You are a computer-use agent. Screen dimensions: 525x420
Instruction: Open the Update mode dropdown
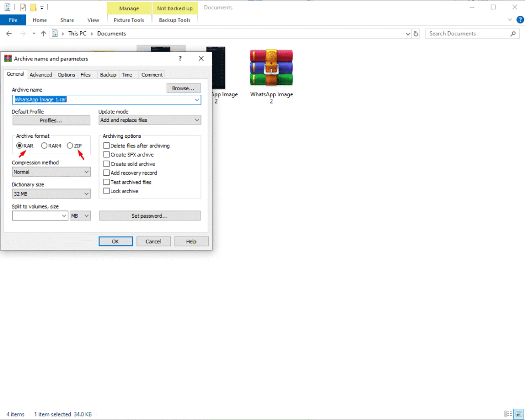(150, 120)
